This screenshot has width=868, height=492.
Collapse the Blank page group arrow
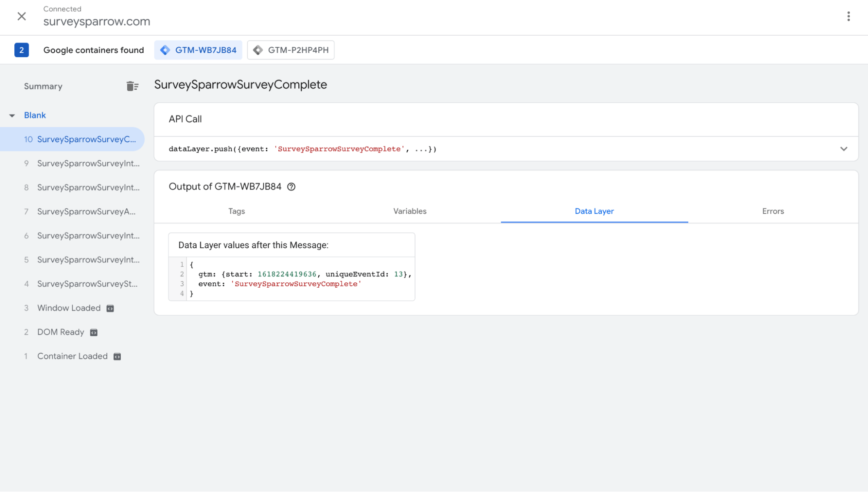click(12, 115)
